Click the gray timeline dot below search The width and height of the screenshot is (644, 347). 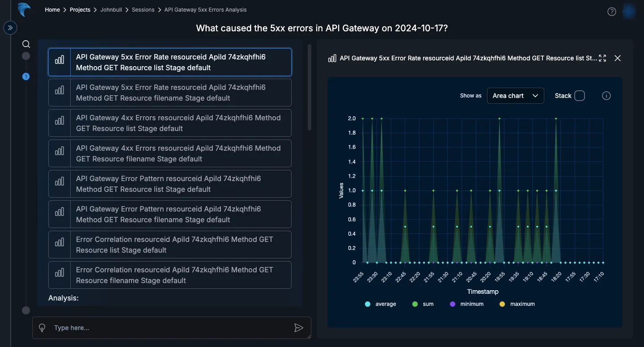26,56
